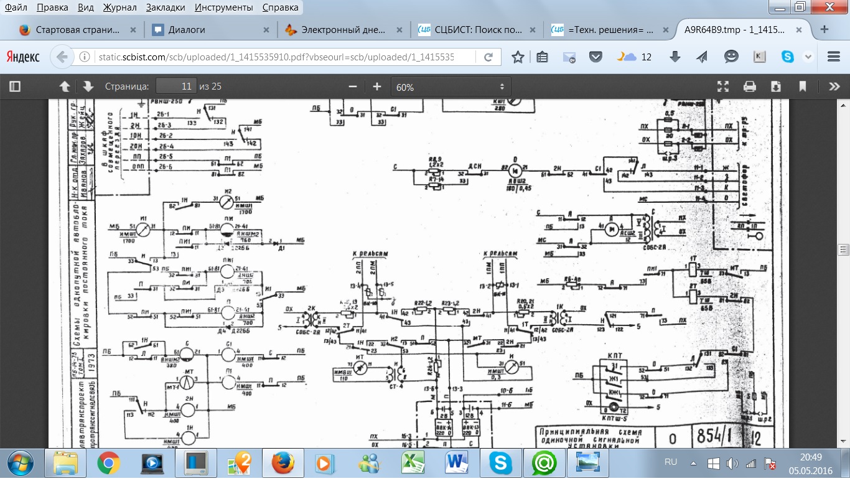Open a new browser tab
850x504 pixels.
point(824,29)
